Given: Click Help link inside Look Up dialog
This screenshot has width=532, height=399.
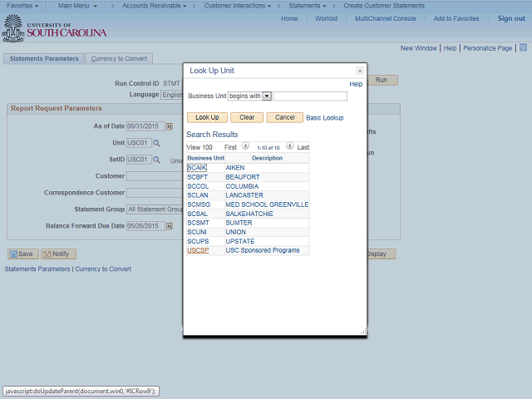Looking at the screenshot, I should click(x=356, y=84).
